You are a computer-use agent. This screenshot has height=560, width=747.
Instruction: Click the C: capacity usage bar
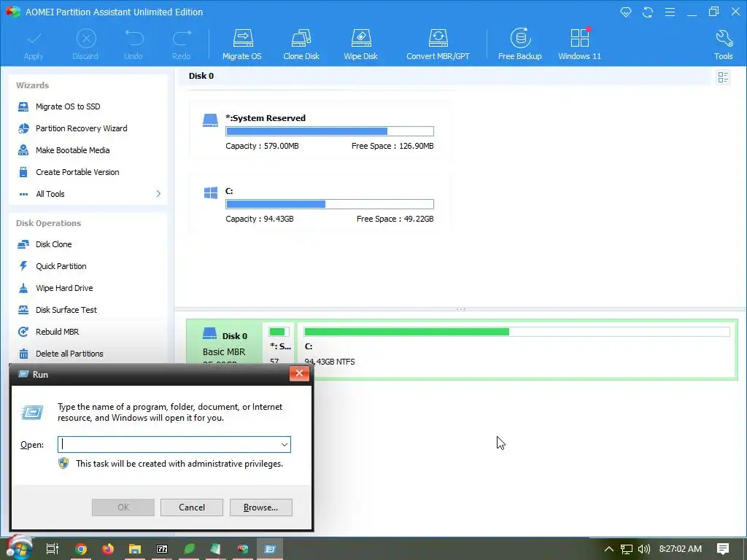330,204
